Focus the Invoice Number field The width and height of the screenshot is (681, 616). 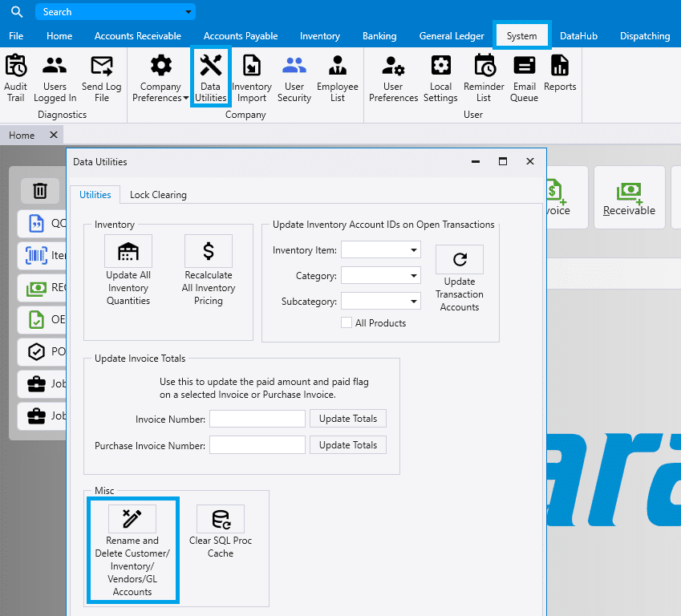point(257,419)
